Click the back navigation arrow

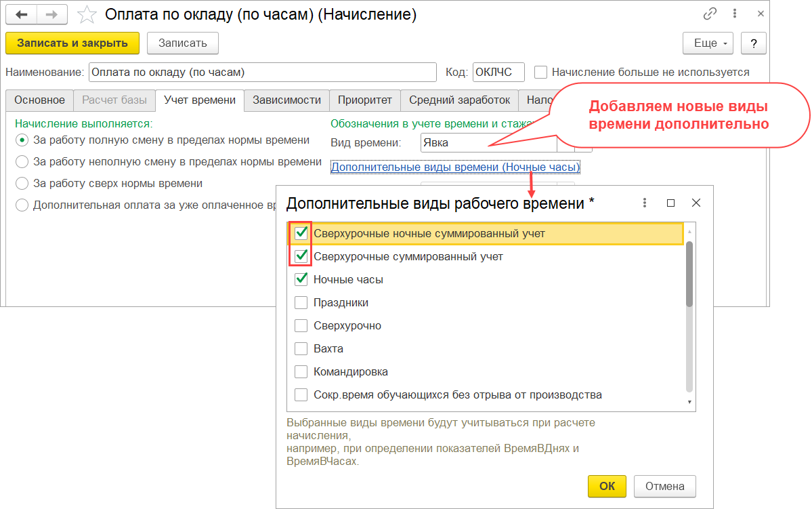point(21,14)
